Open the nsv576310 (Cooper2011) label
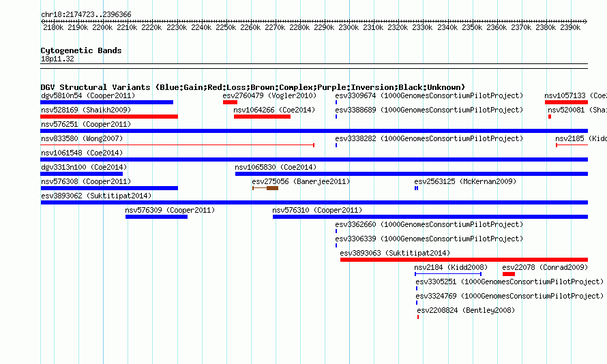The width and height of the screenshot is (607, 364). (x=317, y=210)
